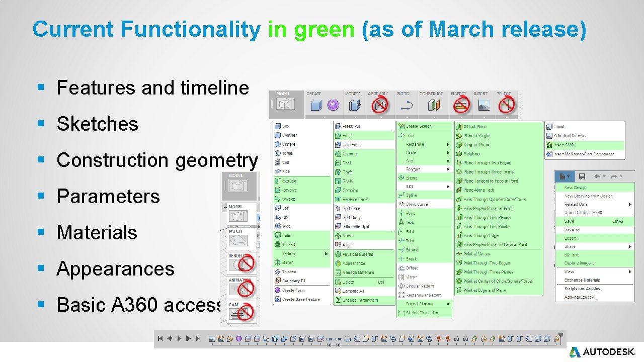
Task: Click the purple form feature in timeline
Action: pyautogui.click(x=239, y=339)
